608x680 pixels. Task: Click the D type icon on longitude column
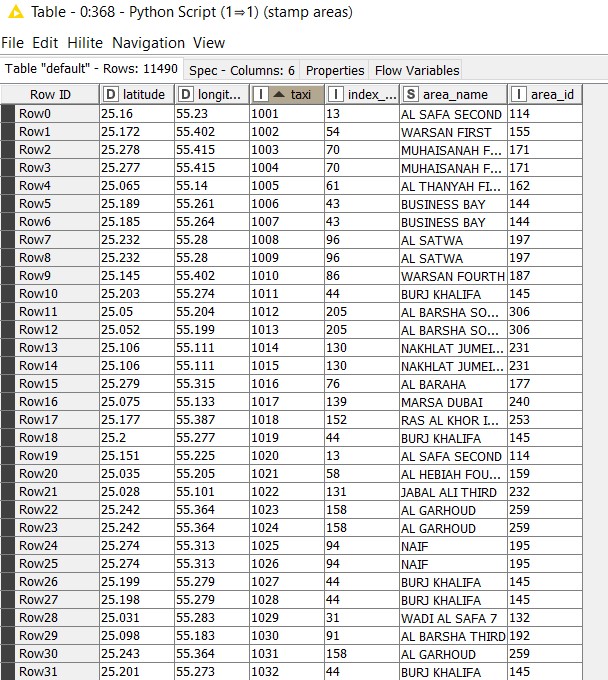(x=186, y=94)
